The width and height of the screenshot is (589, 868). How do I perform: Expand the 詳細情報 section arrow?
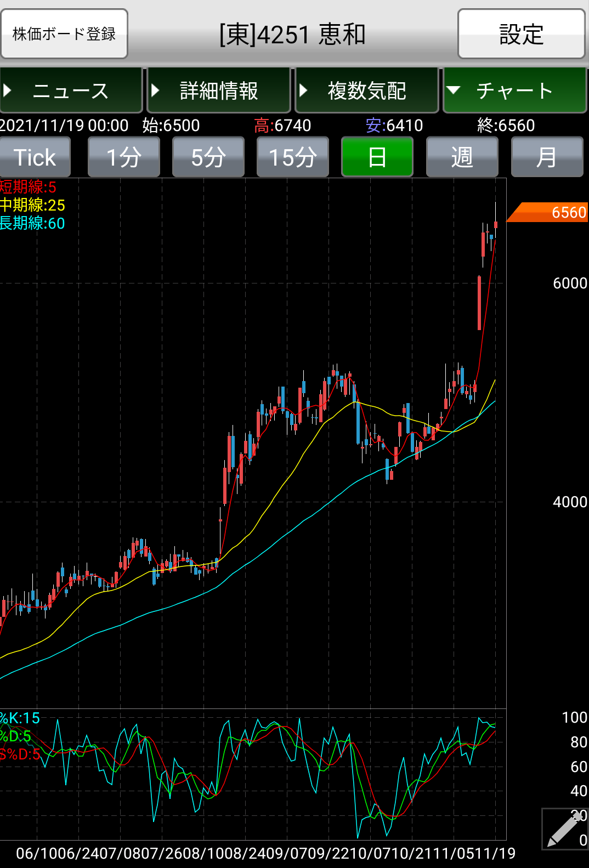click(155, 90)
